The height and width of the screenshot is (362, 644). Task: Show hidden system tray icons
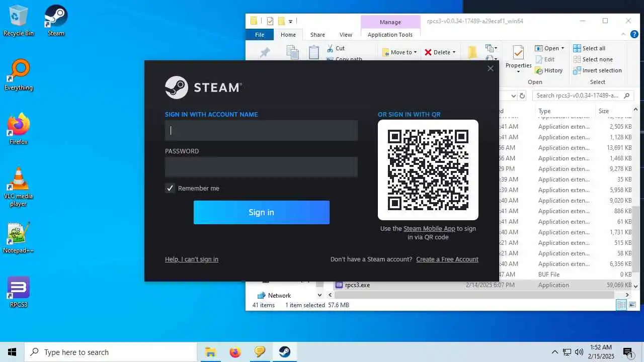555,352
